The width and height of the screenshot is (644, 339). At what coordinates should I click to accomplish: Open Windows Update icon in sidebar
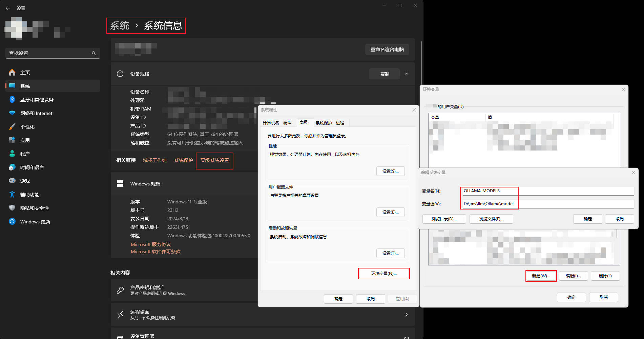(x=12, y=222)
